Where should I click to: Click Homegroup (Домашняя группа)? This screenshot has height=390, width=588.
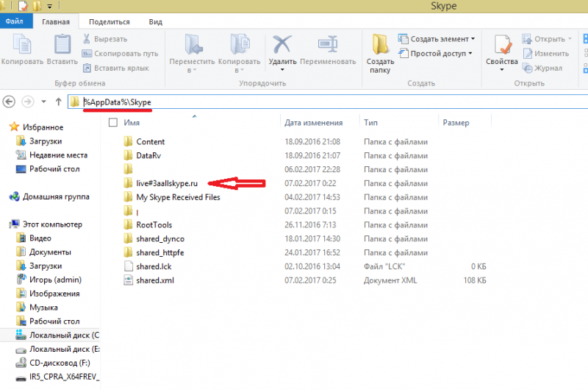click(56, 196)
